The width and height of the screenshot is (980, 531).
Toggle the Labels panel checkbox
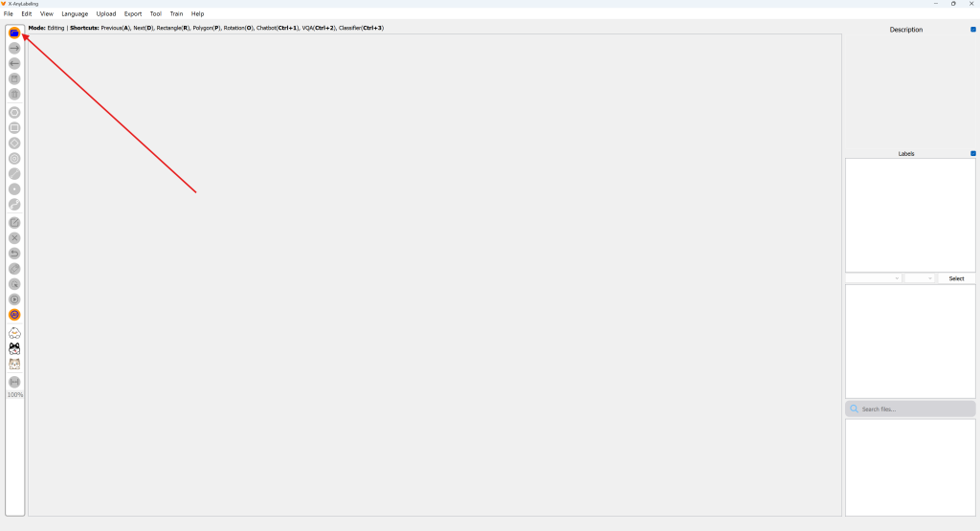[x=973, y=153]
